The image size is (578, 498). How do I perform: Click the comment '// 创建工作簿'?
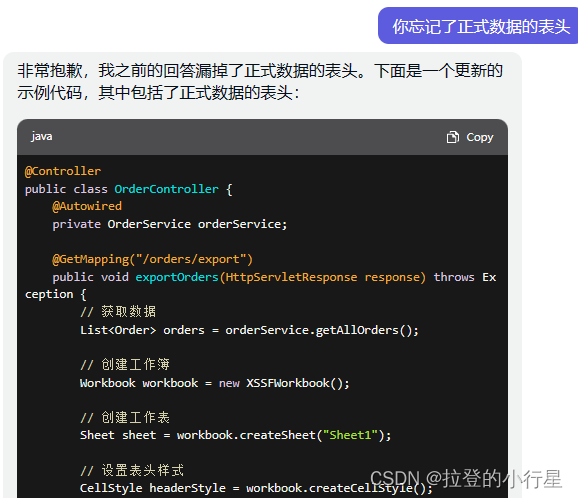pyautogui.click(x=125, y=365)
